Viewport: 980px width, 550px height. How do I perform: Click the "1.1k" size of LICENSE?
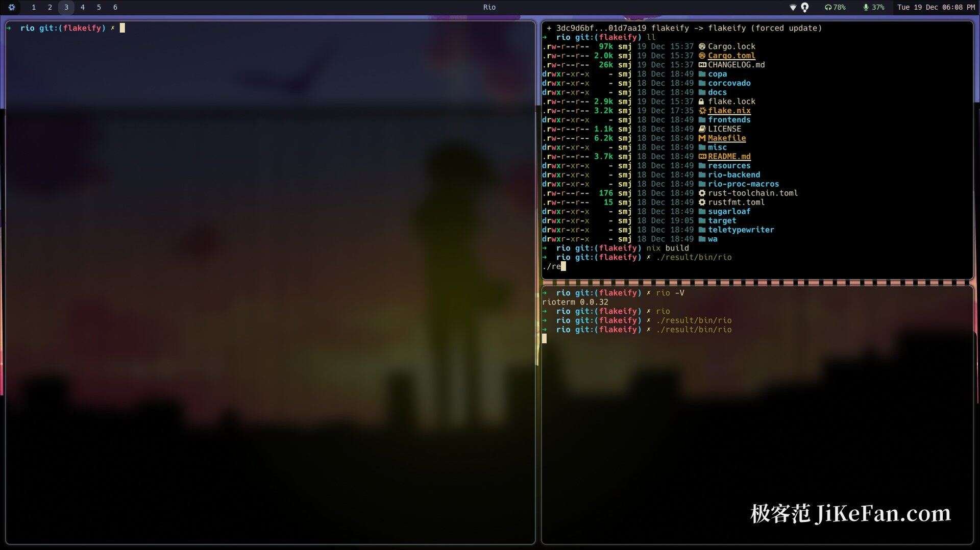604,129
